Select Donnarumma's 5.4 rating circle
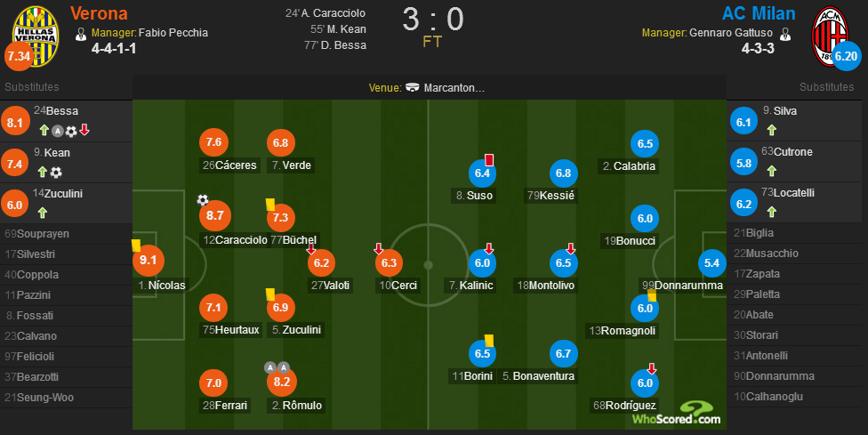Screen dimensions: 868x435 711,263
